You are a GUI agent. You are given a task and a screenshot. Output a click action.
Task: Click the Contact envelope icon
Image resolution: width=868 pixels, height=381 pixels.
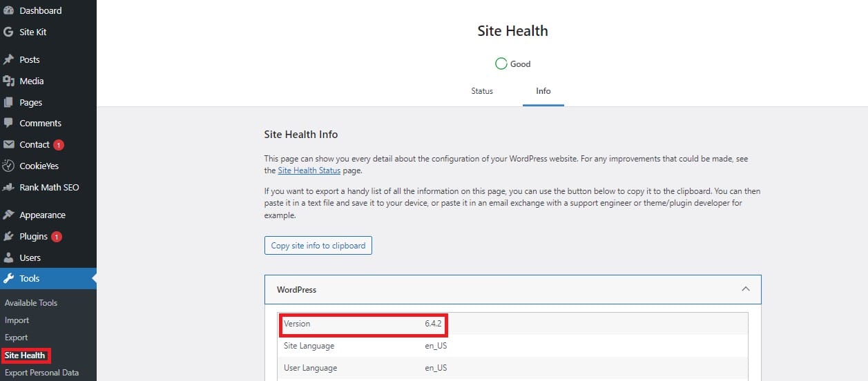tap(8, 144)
